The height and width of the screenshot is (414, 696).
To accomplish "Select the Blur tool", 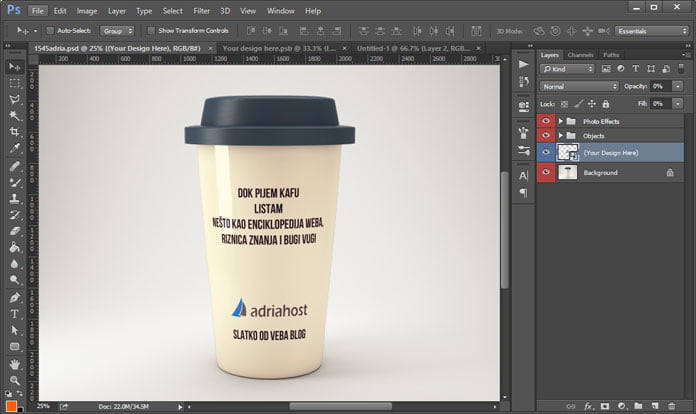I will [x=15, y=264].
